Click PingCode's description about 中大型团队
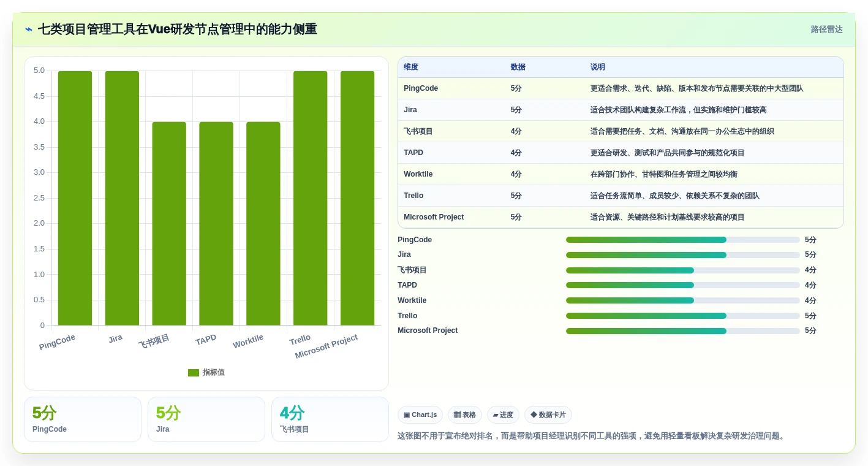The height and width of the screenshot is (466, 868). (697, 88)
